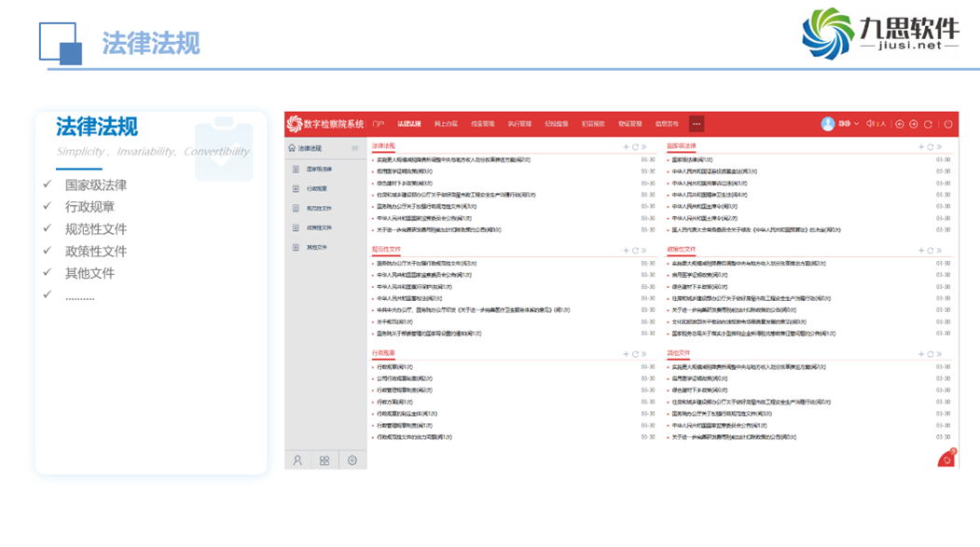Click the refresh icon in the red header
980x547 pixels.
pyautogui.click(x=928, y=124)
